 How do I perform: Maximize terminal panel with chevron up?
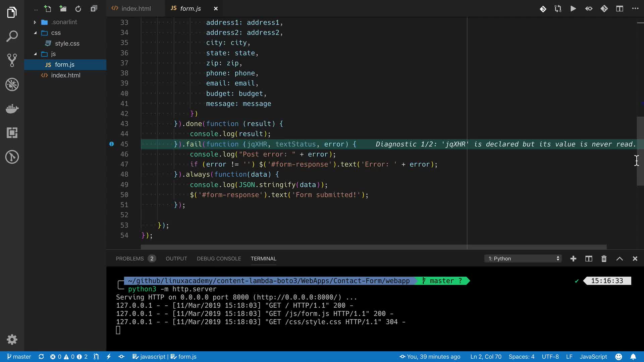[x=620, y=259]
